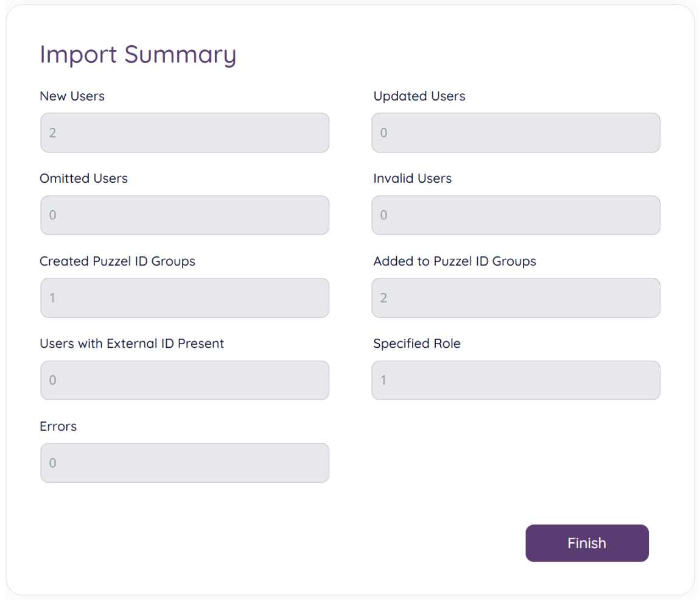The width and height of the screenshot is (700, 600).
Task: Click the Specified Role label
Action: click(416, 343)
